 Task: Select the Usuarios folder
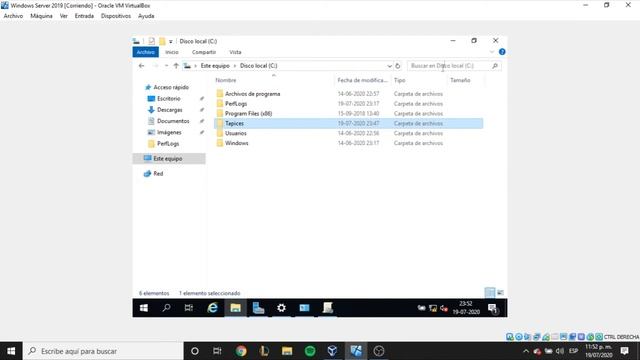point(236,133)
